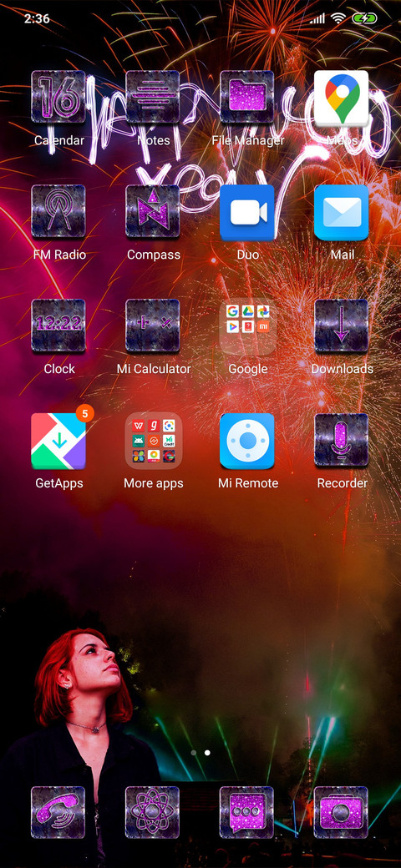Viewport: 401px width, 868px height.
Task: Tap the "Recorder" label text
Action: click(x=343, y=483)
